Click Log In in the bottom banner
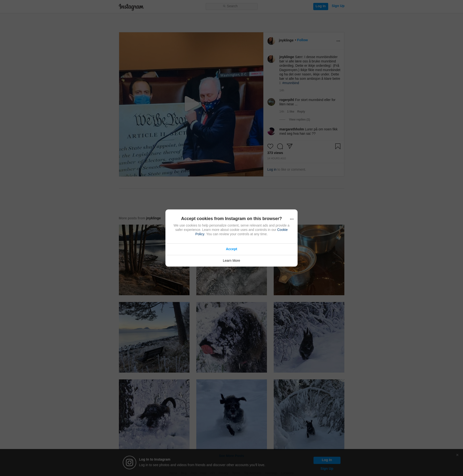The height and width of the screenshot is (476, 463). (327, 460)
